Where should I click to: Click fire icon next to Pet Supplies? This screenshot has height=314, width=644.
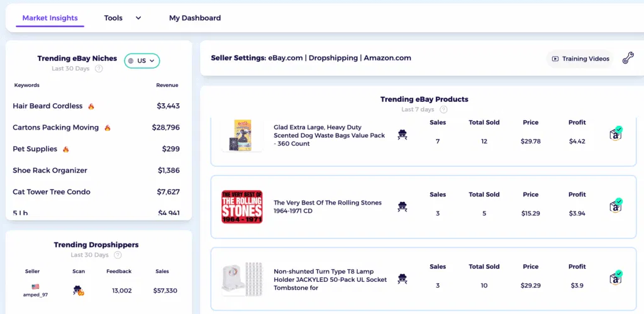click(x=65, y=149)
